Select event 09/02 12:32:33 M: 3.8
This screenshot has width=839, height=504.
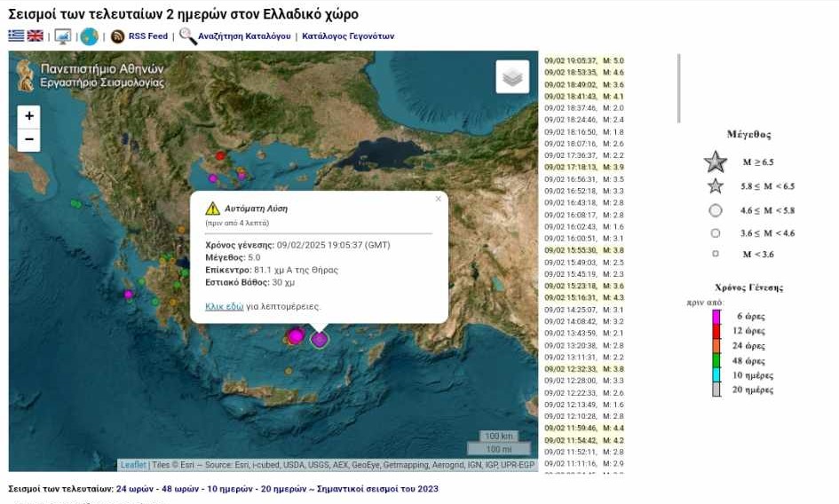[x=584, y=369]
